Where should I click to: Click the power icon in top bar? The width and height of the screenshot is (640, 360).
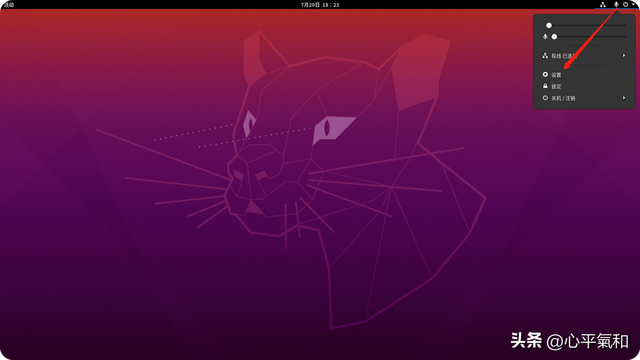pos(625,4)
